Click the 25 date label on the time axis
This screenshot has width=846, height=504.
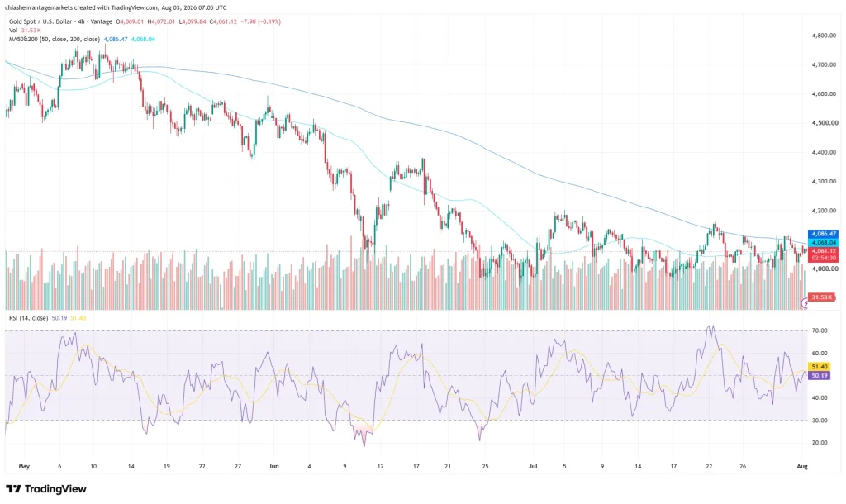pos(486,466)
